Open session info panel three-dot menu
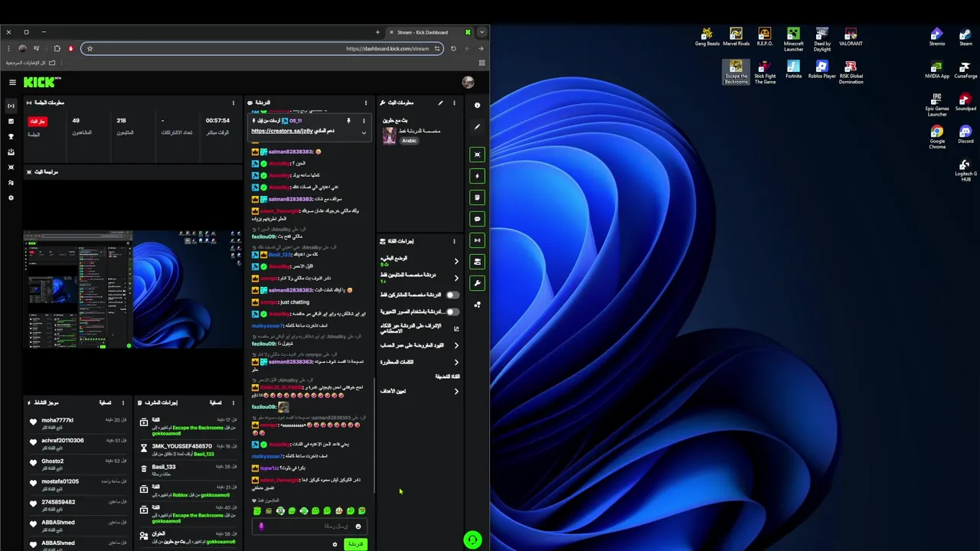 [x=234, y=103]
